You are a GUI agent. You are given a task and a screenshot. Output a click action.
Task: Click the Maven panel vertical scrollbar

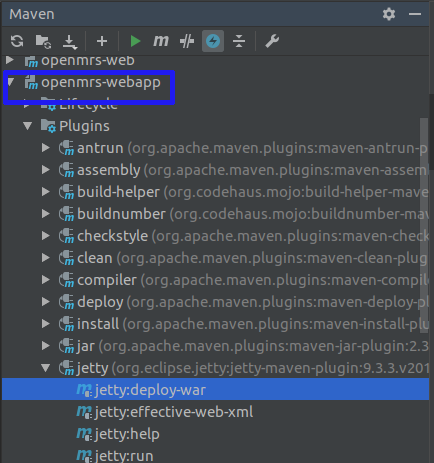424,225
